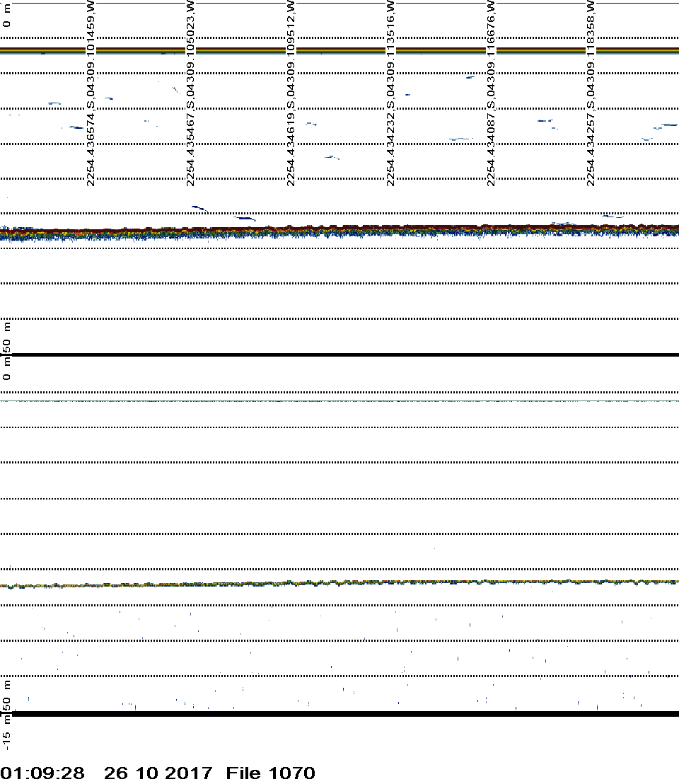The width and height of the screenshot is (679, 784).
Task: Select position label 2254.434232,S,04309.113516,W
Action: [390, 93]
